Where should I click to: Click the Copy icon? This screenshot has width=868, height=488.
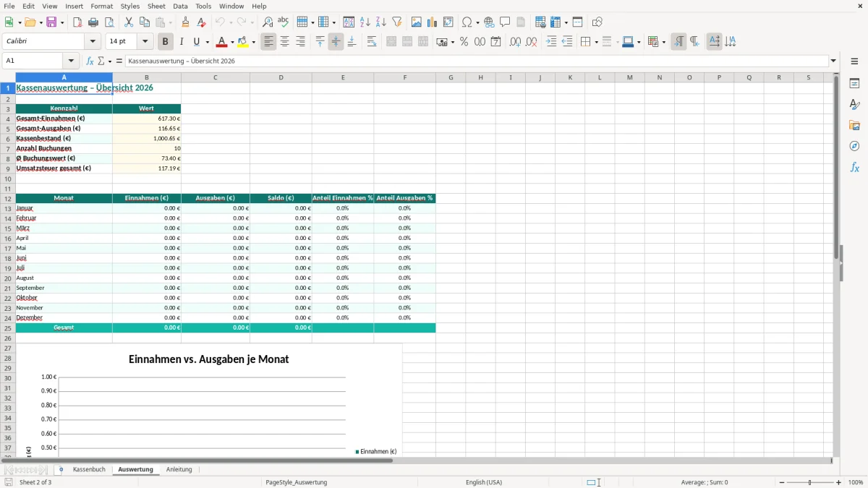(x=145, y=22)
